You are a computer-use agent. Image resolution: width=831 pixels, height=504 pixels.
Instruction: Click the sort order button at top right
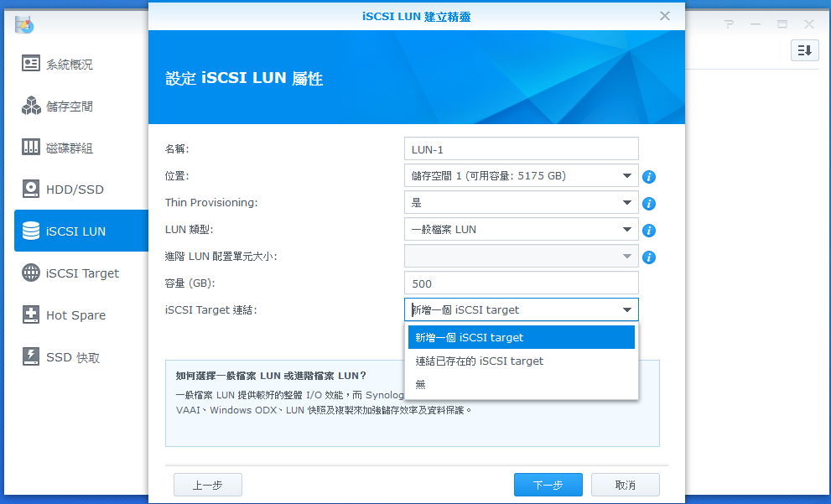click(804, 50)
